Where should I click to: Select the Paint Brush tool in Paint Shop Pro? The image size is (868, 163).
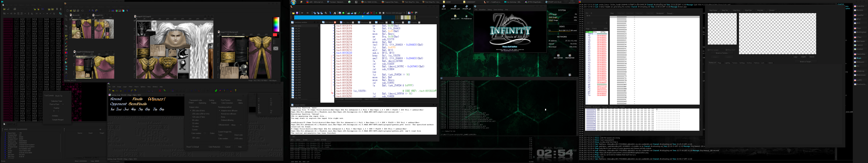66,46
